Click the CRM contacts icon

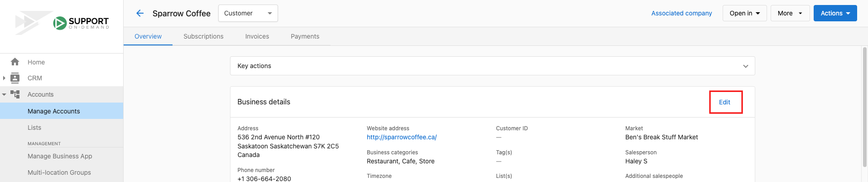pyautogui.click(x=15, y=78)
